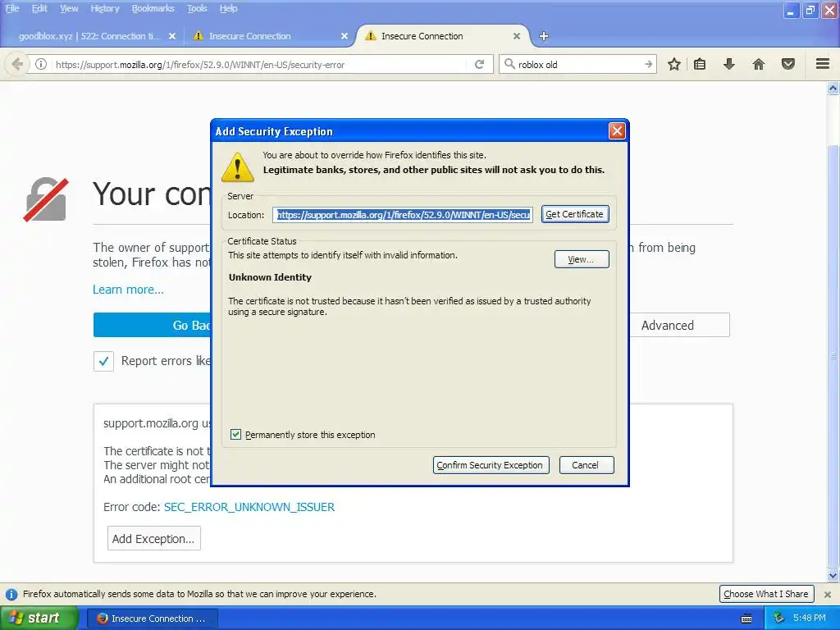The height and width of the screenshot is (630, 840).
Task: Click the info icon in the notification bar
Action: 11,594
